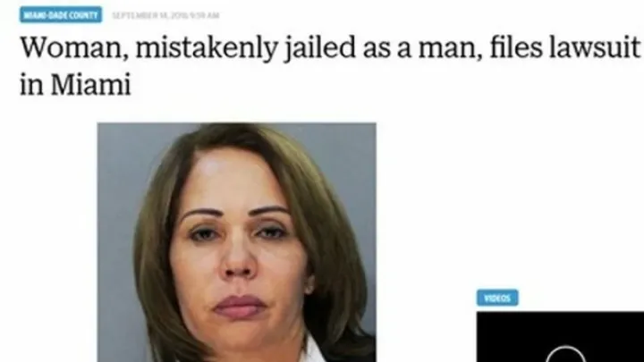644x362 pixels.
Task: Select the blue Videos section label
Action: point(497,298)
